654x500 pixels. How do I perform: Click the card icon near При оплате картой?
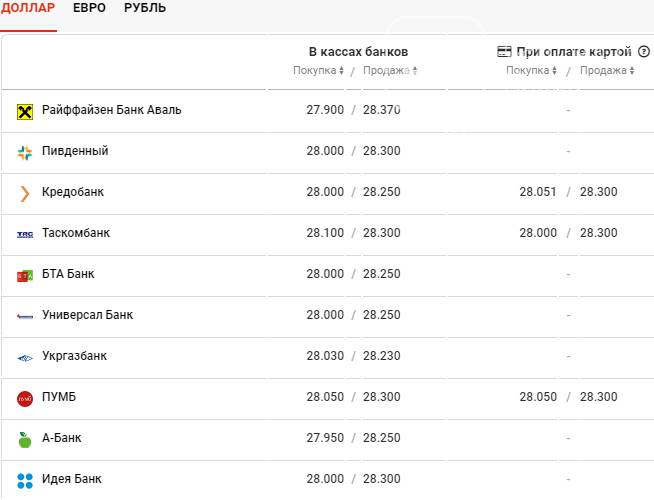pyautogui.click(x=504, y=52)
